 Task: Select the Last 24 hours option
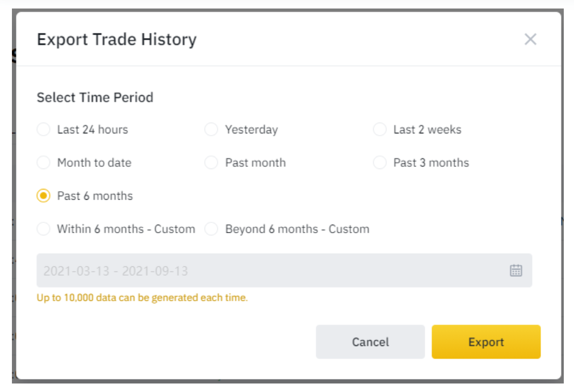44,129
